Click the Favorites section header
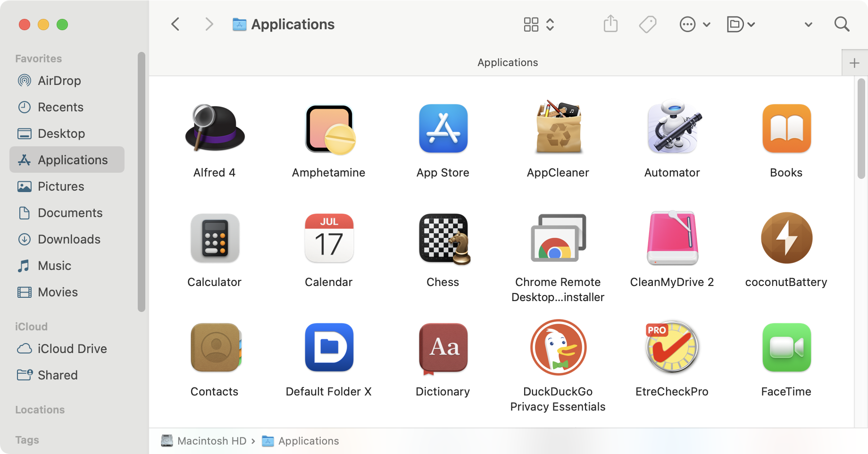The height and width of the screenshot is (454, 868). [39, 59]
